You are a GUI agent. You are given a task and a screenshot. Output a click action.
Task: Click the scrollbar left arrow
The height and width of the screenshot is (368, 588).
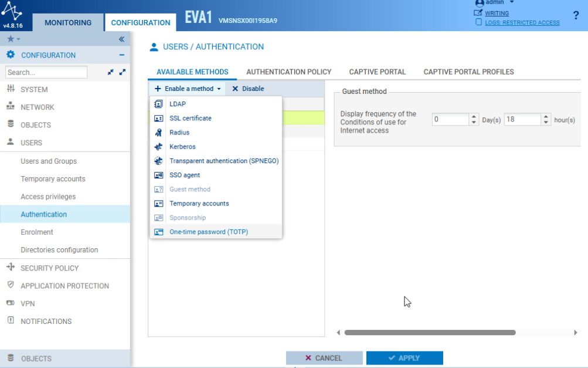tap(338, 332)
